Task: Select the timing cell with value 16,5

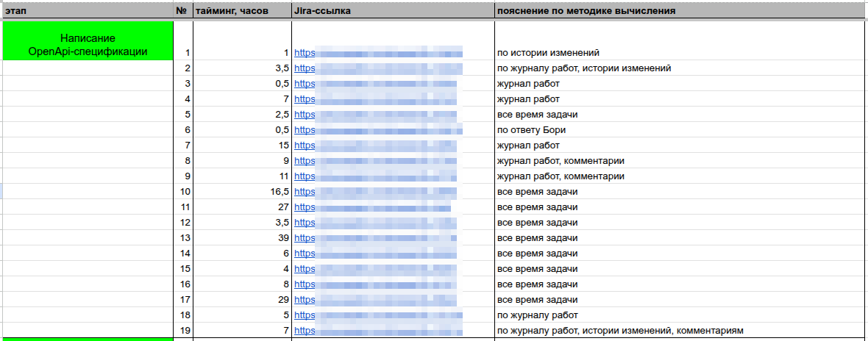Action: coord(242,192)
